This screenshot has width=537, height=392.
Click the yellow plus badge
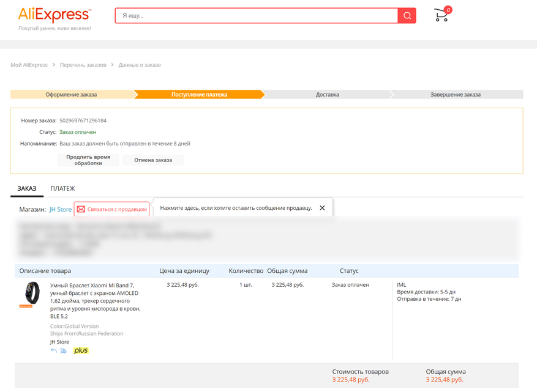(x=81, y=350)
